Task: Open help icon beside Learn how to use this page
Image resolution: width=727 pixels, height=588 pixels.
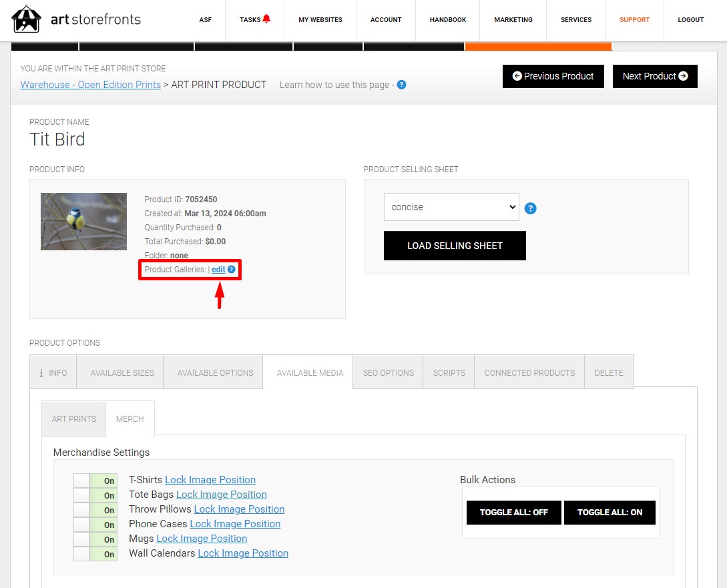Action: click(401, 85)
